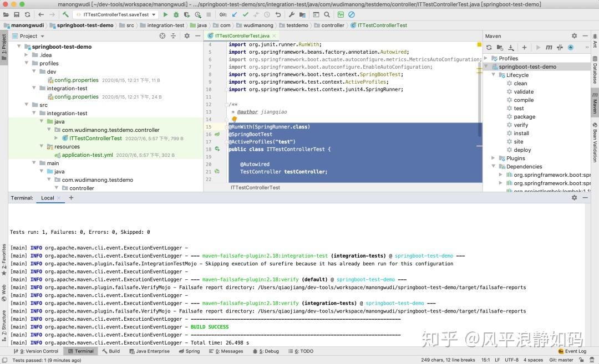Click Git update project arrow icon
The image size is (599, 364).
tap(235, 14)
